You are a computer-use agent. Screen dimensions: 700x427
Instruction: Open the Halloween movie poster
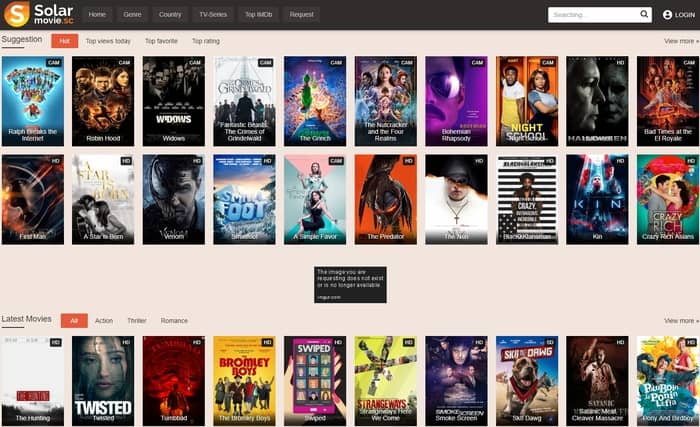coord(597,101)
